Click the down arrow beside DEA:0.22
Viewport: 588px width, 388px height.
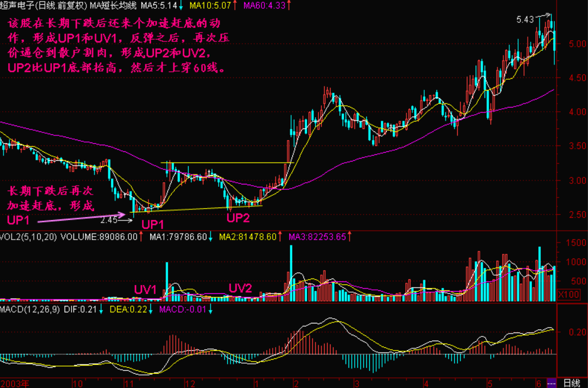click(150, 309)
